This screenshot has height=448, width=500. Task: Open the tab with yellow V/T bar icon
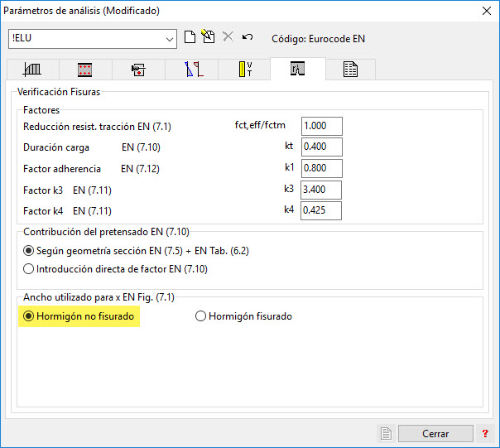[245, 70]
